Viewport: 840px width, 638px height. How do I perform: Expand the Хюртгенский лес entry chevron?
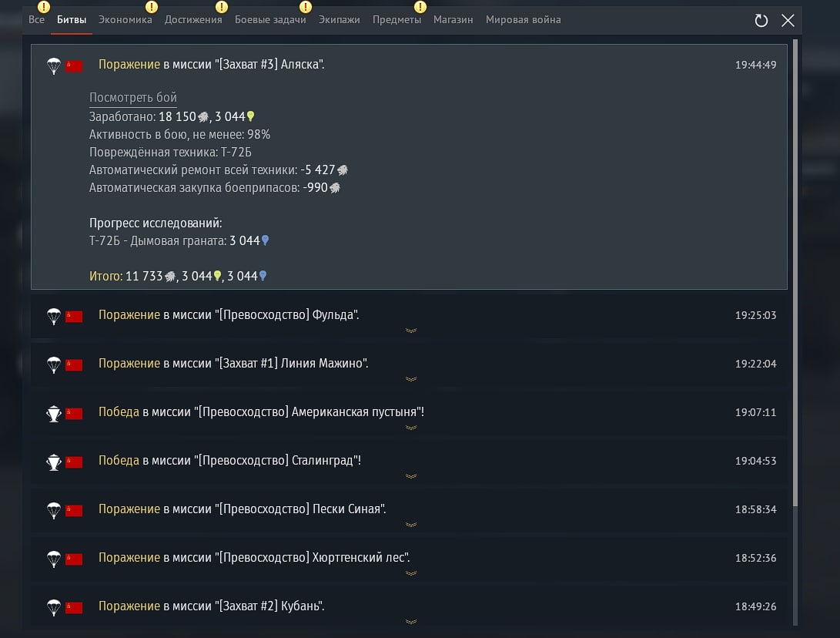411,573
